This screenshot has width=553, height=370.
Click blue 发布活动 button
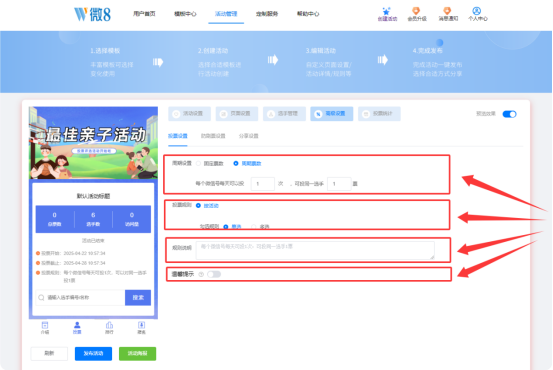[93, 353]
